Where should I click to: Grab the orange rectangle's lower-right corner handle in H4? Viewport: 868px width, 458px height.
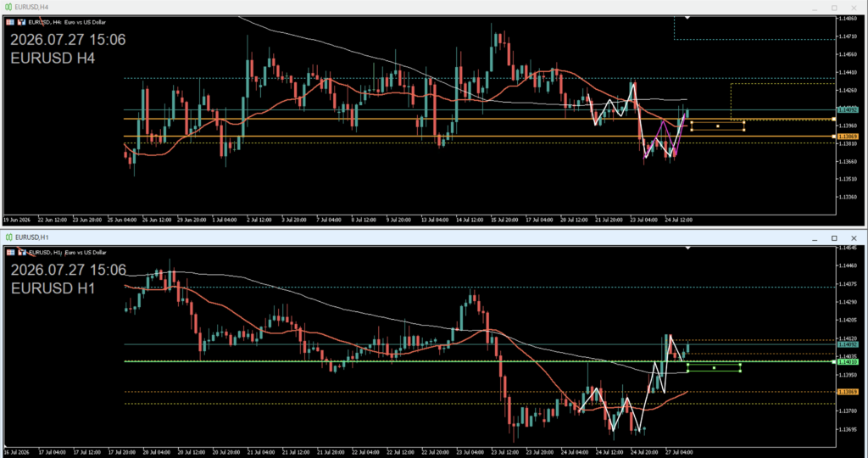click(x=744, y=130)
